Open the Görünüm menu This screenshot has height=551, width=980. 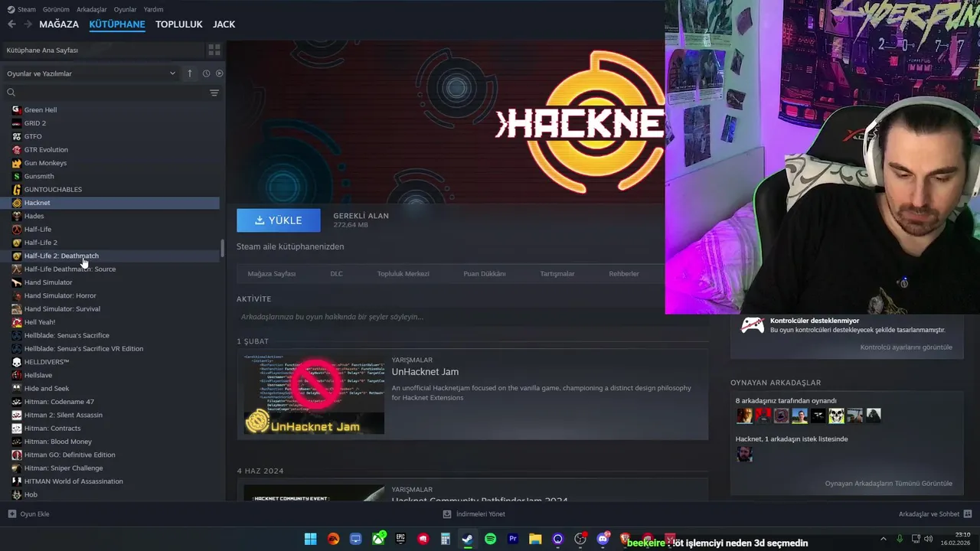coord(56,9)
